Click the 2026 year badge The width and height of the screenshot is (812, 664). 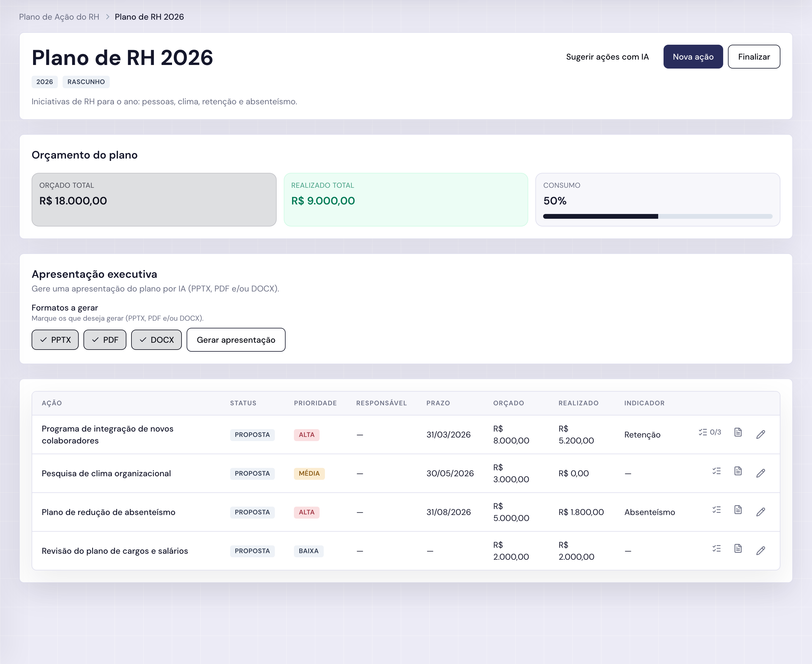point(44,82)
